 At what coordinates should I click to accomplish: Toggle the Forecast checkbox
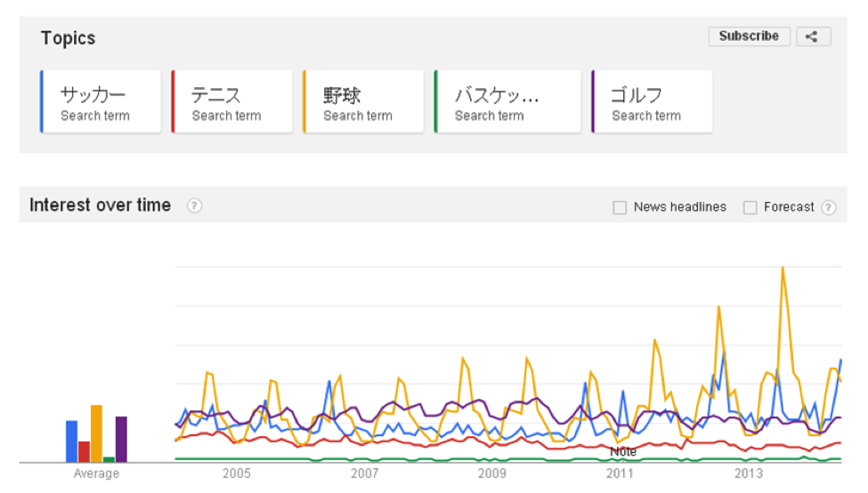click(x=750, y=207)
